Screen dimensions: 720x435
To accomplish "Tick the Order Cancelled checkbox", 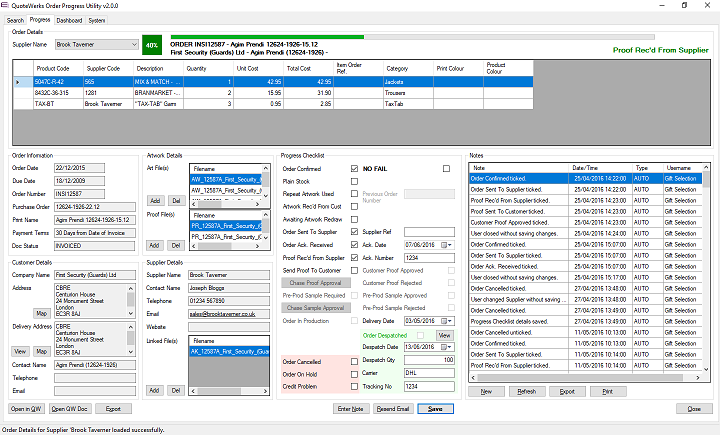I will point(355,361).
